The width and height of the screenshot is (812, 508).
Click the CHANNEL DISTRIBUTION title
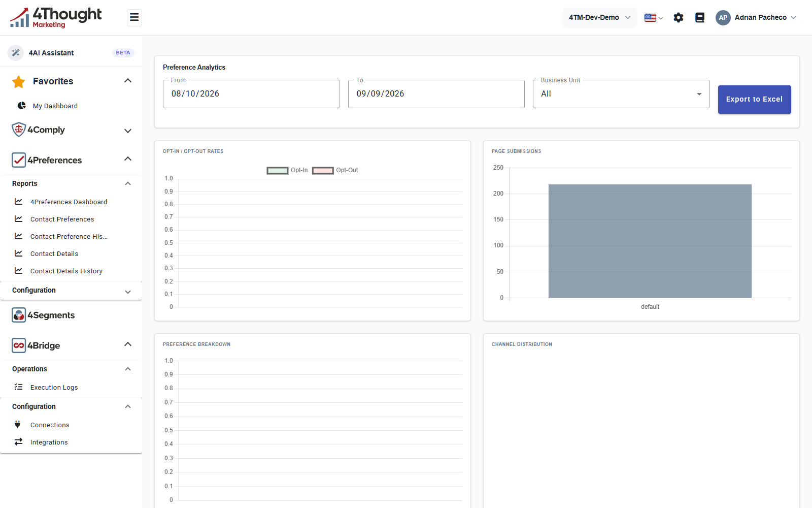pos(522,344)
